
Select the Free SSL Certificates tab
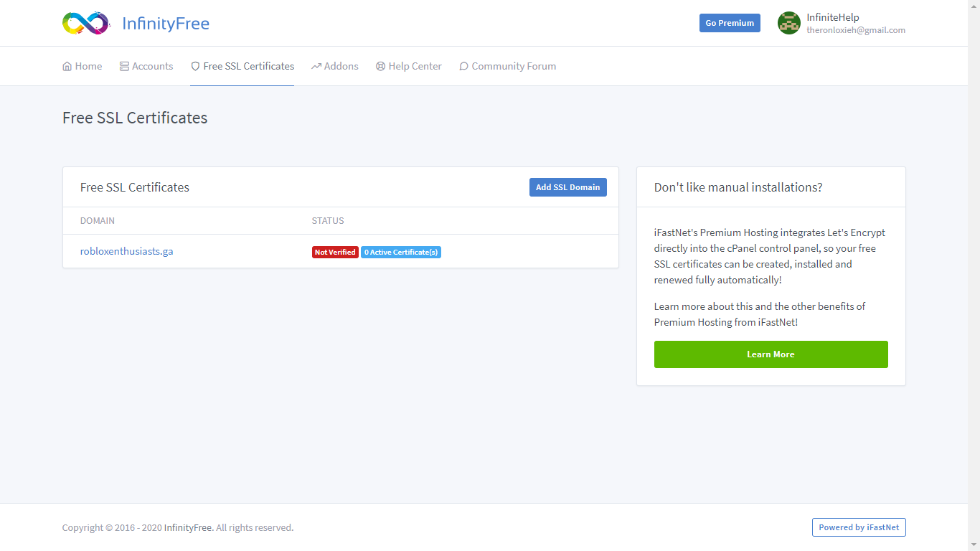pos(242,66)
